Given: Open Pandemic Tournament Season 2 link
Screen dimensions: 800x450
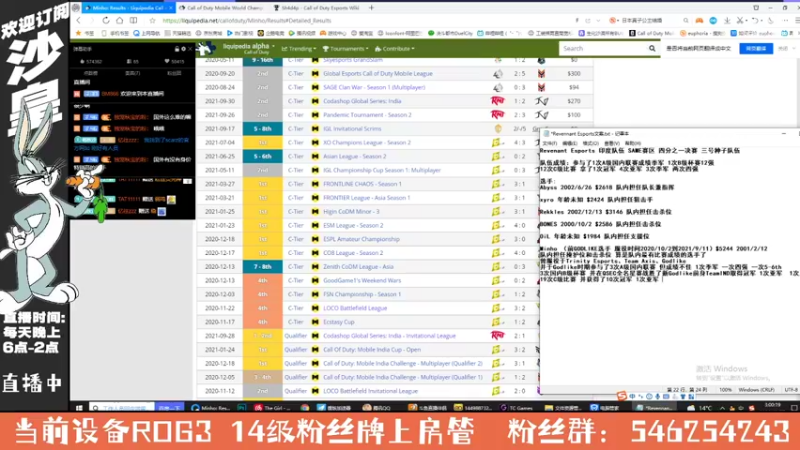Looking at the screenshot, I should click(367, 115).
